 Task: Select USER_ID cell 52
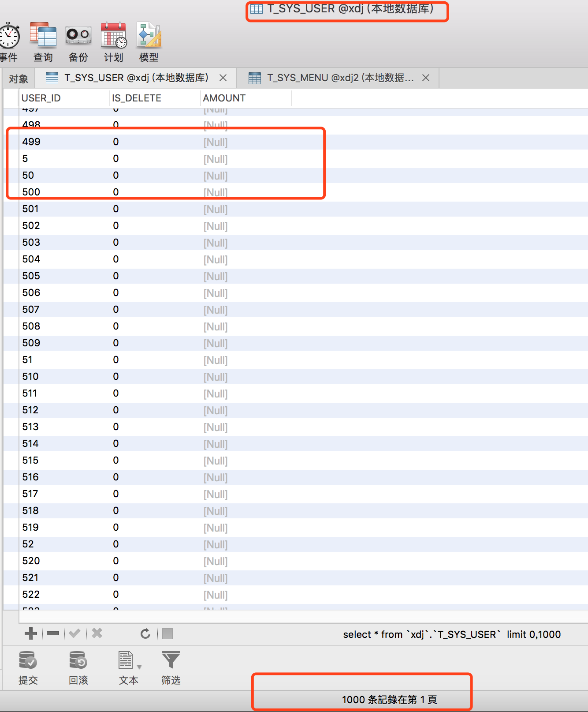click(64, 544)
